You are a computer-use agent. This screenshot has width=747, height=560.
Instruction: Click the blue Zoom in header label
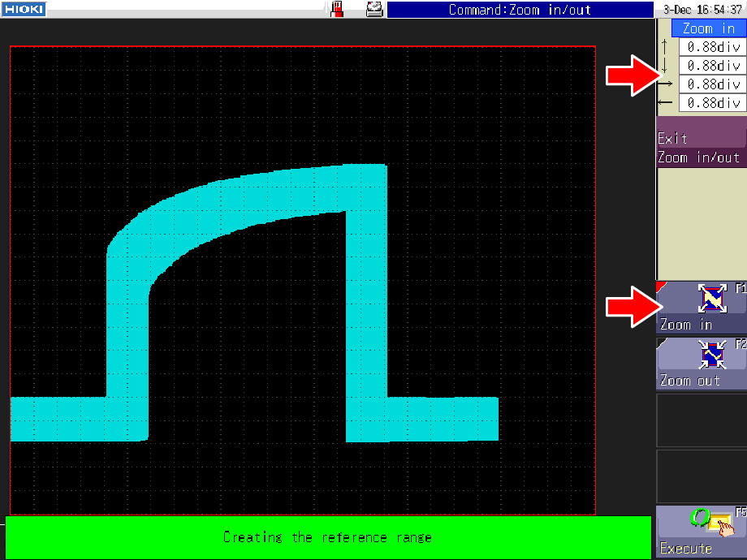708,28
